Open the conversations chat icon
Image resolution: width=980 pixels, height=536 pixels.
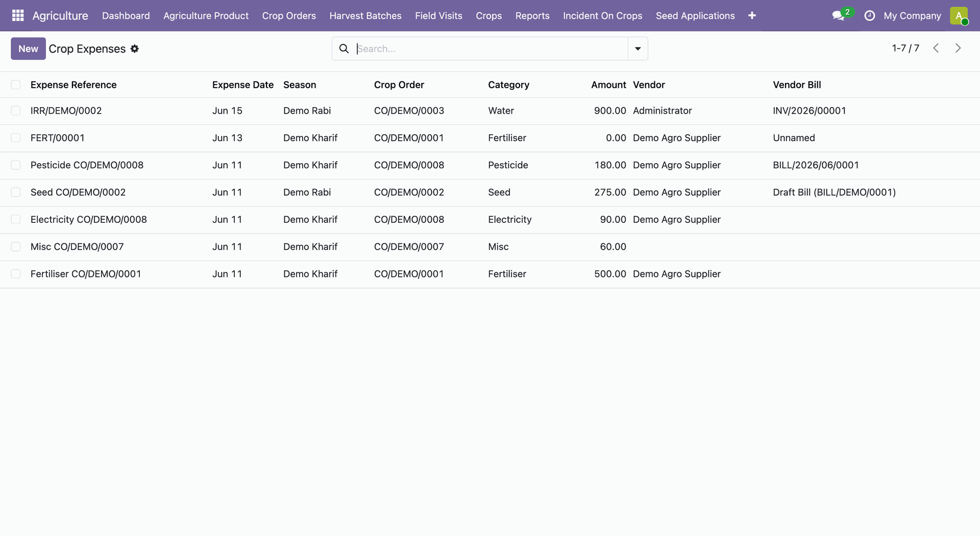pos(838,16)
